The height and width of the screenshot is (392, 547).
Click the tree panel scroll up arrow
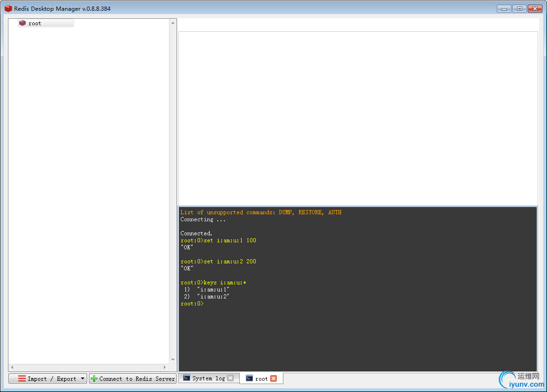click(173, 23)
